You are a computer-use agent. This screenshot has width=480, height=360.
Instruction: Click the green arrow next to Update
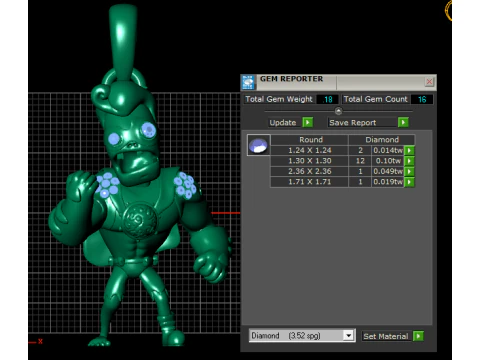(x=308, y=122)
